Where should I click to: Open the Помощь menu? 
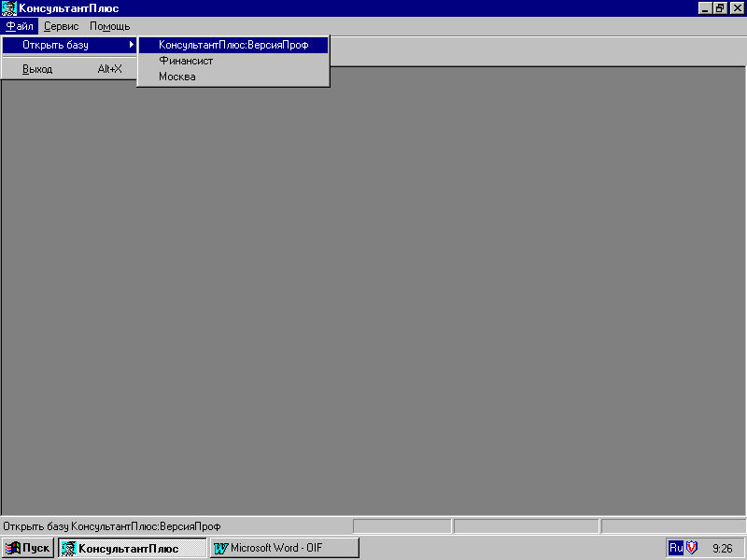[x=110, y=26]
